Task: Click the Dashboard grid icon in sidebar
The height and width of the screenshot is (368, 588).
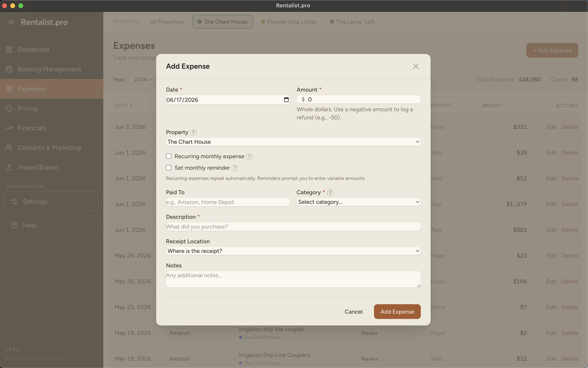Action: tap(9, 50)
